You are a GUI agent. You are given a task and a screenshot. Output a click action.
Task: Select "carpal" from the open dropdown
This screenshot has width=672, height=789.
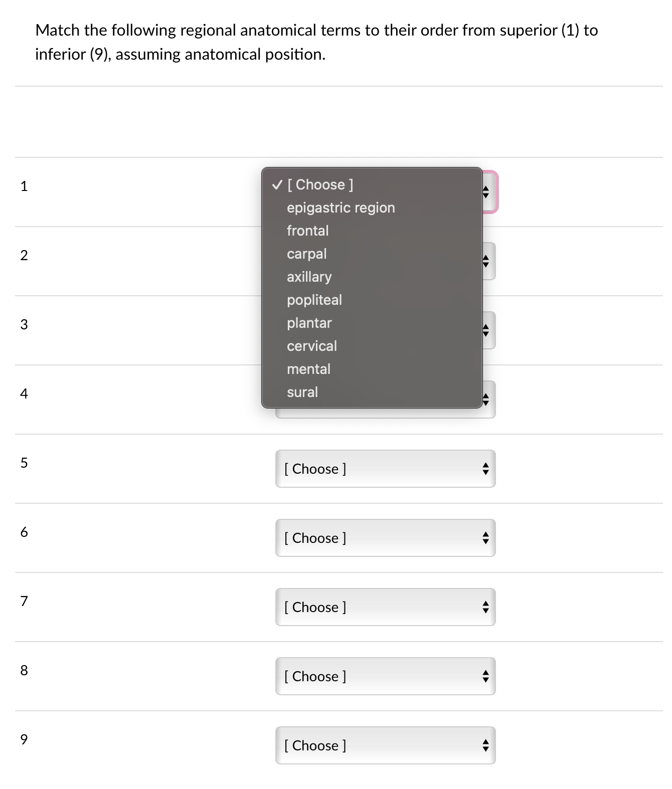pyautogui.click(x=306, y=254)
